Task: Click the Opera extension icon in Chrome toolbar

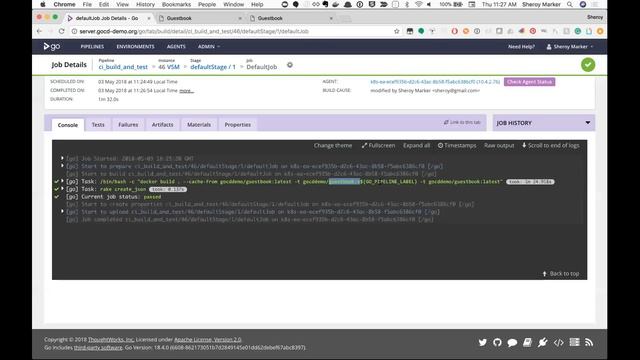Action: tap(454, 31)
